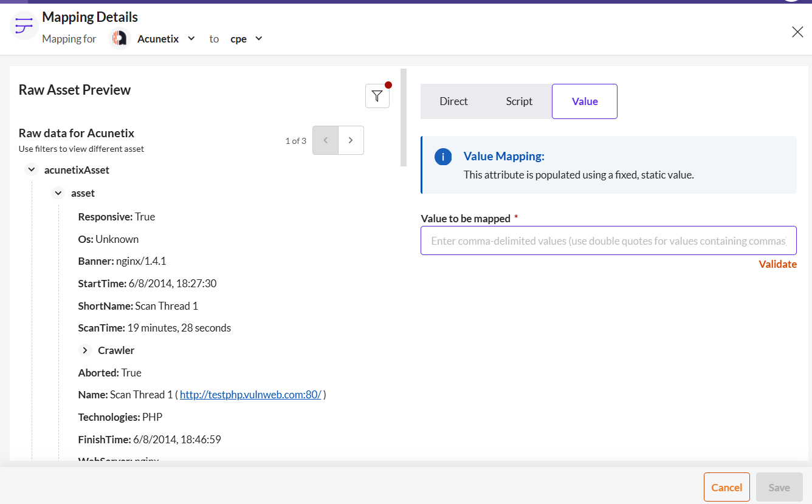The height and width of the screenshot is (504, 812).
Task: Click the Acunetix logo icon
Action: (120, 38)
